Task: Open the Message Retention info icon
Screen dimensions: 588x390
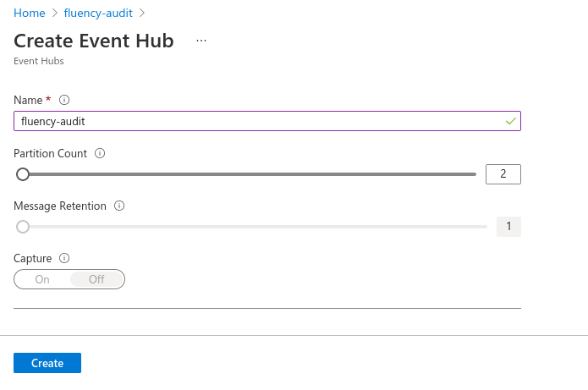Action: [x=119, y=206]
